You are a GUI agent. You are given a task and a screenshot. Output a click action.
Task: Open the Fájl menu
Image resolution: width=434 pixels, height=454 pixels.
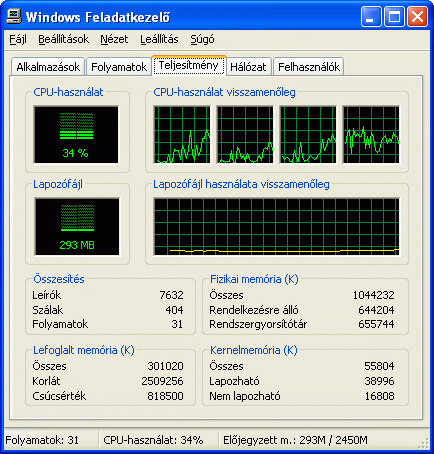18,39
